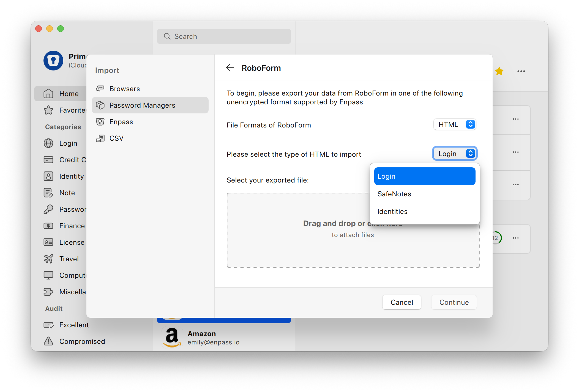Click the emily@enpass.io text under Amazon

[214, 342]
